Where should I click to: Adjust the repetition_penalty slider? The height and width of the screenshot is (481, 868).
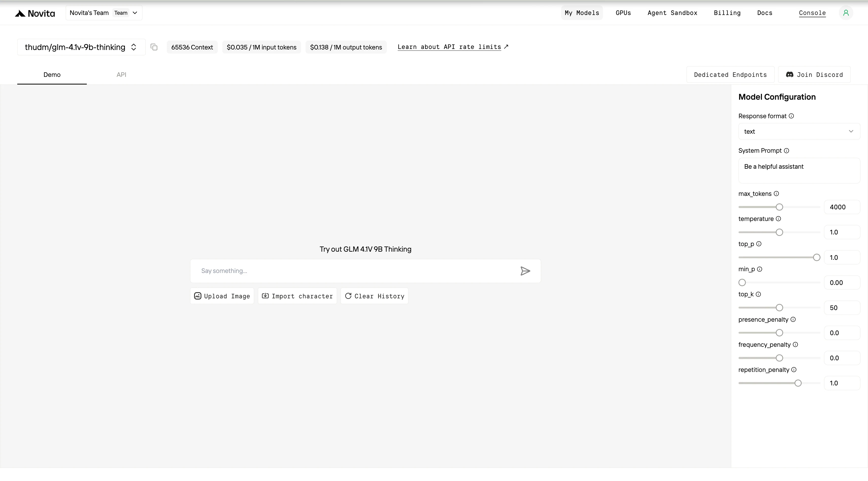[x=779, y=383]
